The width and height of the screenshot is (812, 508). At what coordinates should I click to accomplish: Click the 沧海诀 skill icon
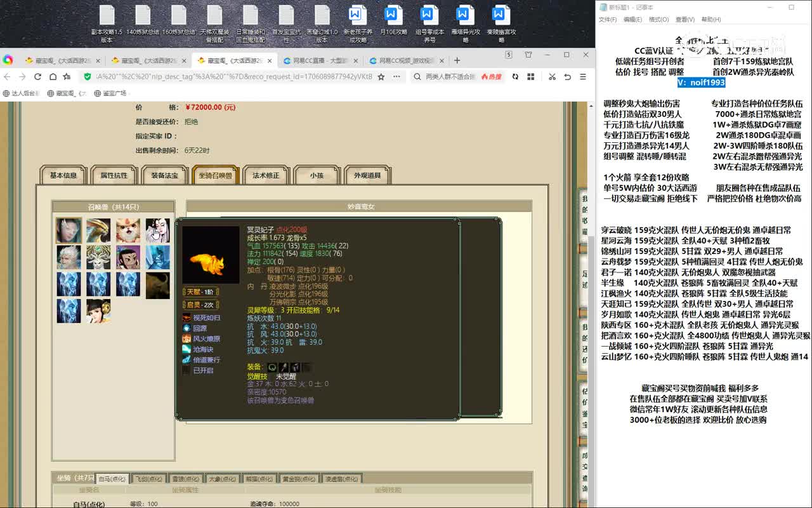(187, 349)
